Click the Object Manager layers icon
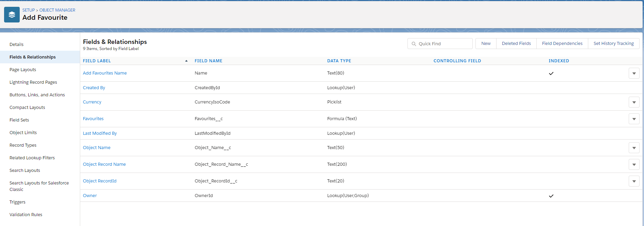The width and height of the screenshot is (644, 226). click(x=12, y=15)
